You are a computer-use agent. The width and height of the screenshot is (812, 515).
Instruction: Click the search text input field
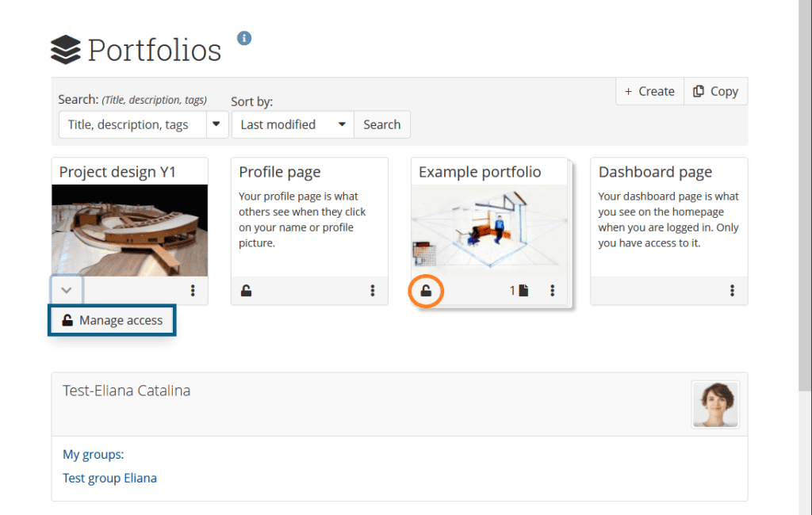(x=132, y=124)
